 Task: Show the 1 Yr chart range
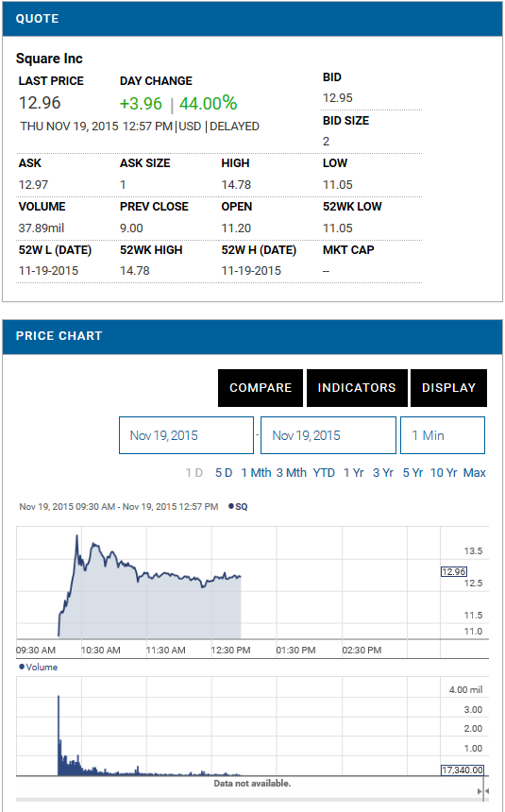pos(354,473)
